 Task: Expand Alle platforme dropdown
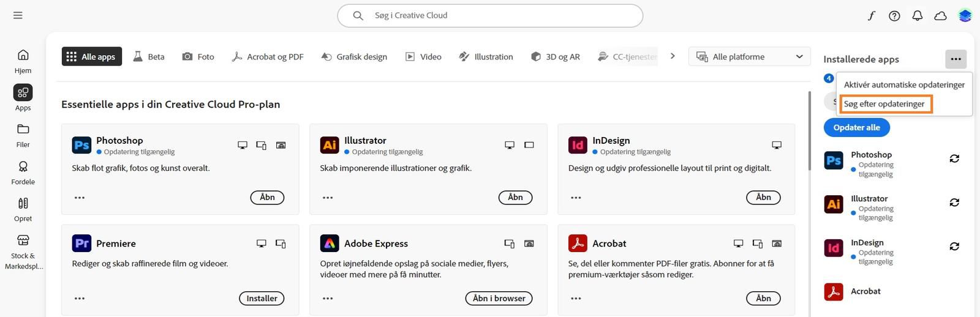(x=749, y=56)
